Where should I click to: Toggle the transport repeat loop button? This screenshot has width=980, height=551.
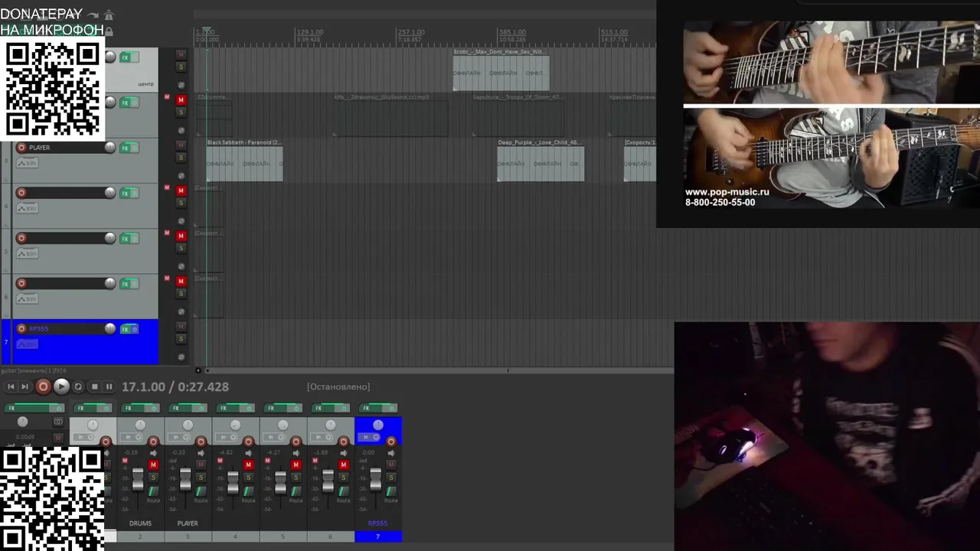[78, 387]
